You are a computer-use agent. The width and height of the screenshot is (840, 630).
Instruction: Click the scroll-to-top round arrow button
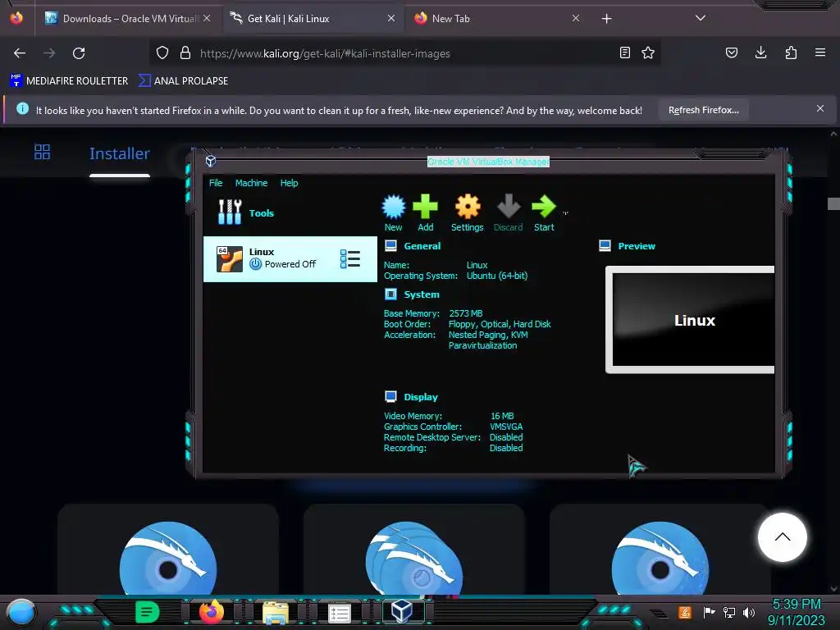point(782,537)
